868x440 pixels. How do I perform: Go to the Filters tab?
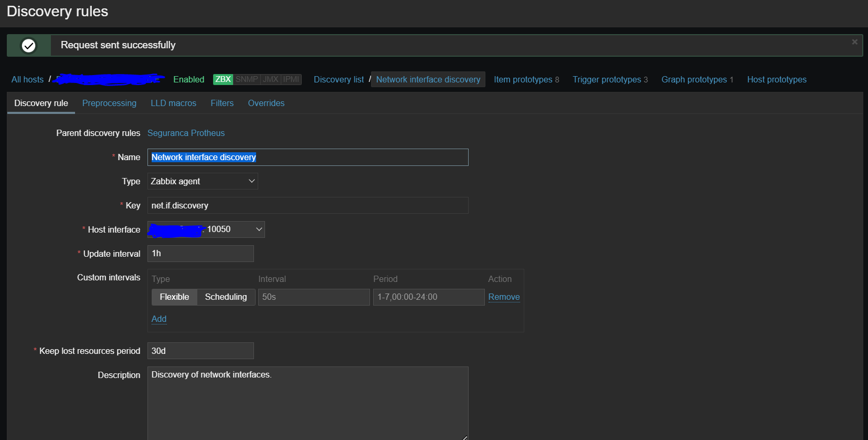point(222,103)
